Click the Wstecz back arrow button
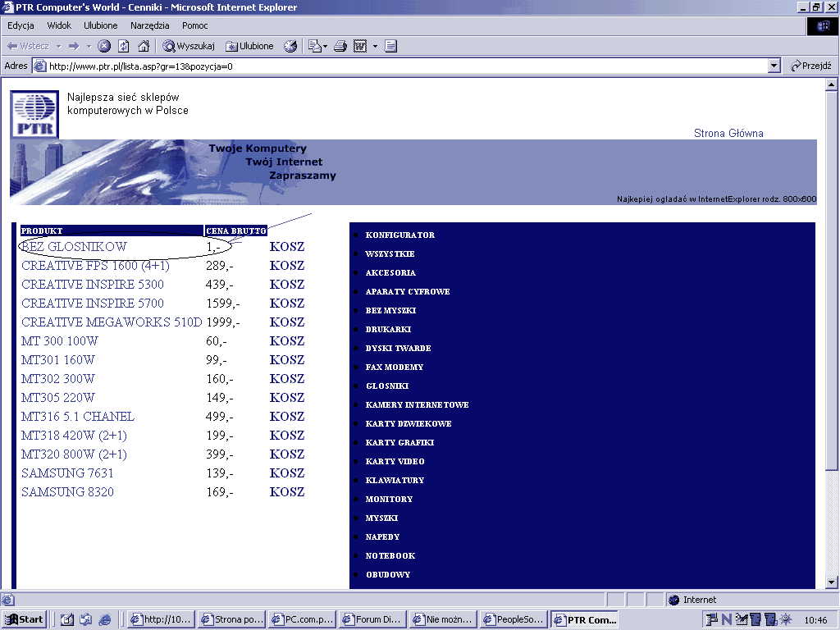 pyautogui.click(x=27, y=46)
